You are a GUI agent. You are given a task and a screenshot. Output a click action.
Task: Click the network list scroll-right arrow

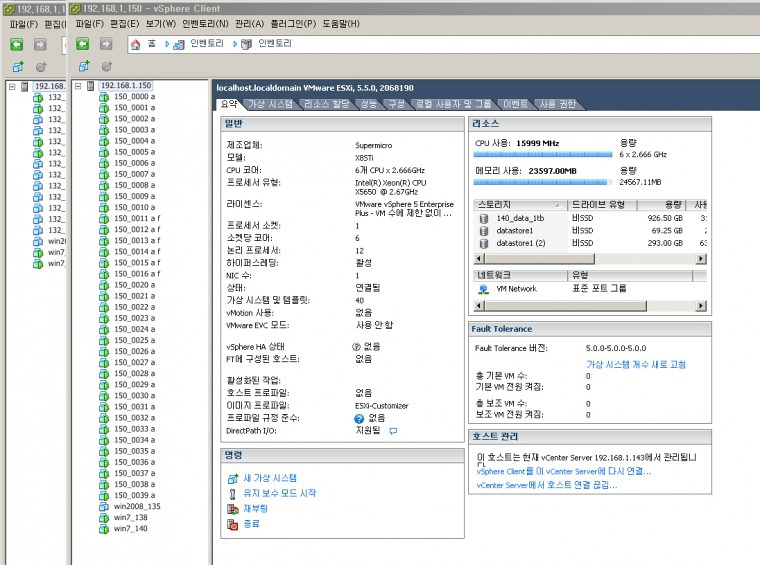701,306
